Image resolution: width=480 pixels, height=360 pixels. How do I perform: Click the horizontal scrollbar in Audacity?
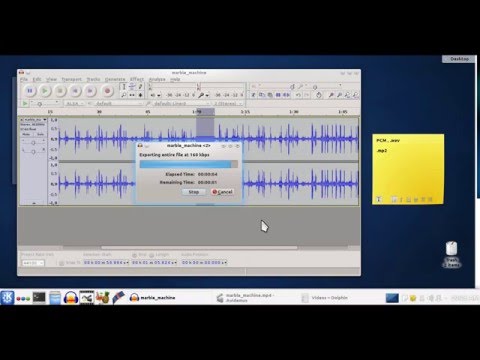pyautogui.click(x=199, y=248)
